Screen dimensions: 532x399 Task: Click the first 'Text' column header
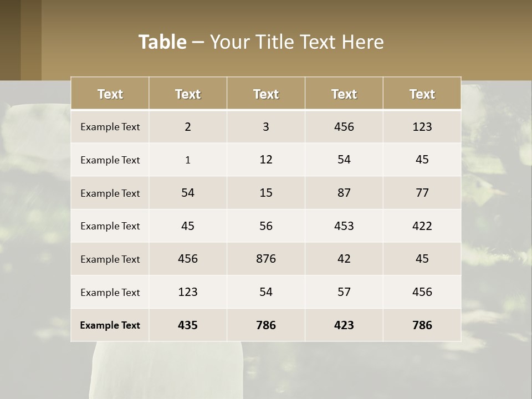pyautogui.click(x=110, y=93)
